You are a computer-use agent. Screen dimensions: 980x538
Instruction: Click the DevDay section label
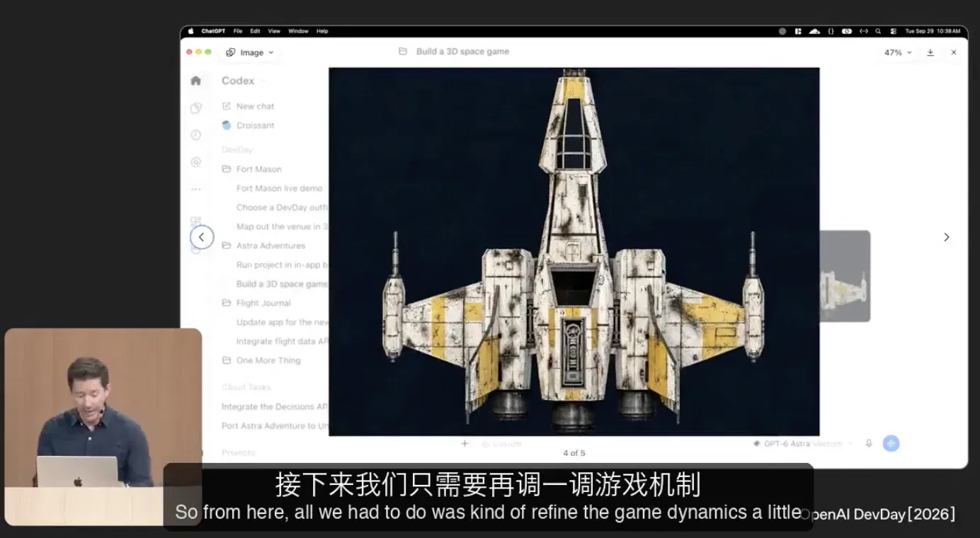pos(237,150)
